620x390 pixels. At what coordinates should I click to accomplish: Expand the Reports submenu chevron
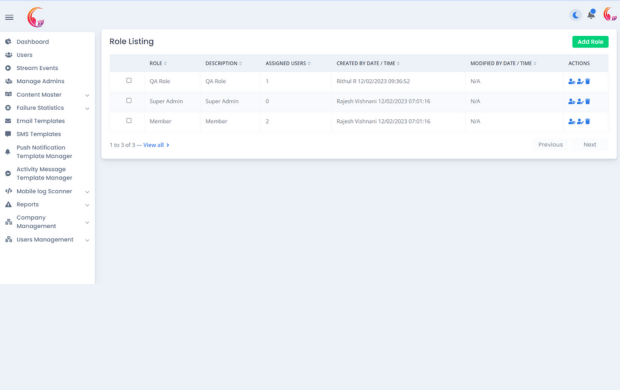(x=87, y=205)
